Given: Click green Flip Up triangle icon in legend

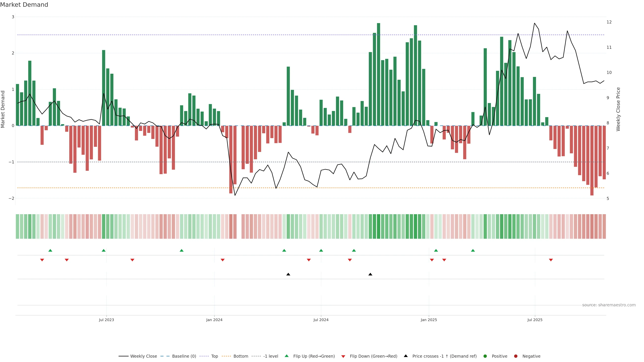Looking at the screenshot, I should tap(287, 356).
